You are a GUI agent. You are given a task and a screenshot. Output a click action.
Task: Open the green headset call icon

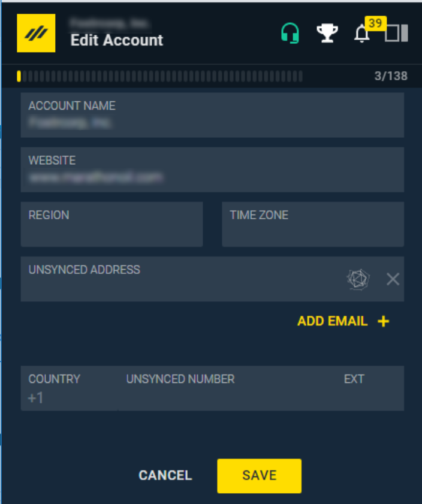point(290,33)
